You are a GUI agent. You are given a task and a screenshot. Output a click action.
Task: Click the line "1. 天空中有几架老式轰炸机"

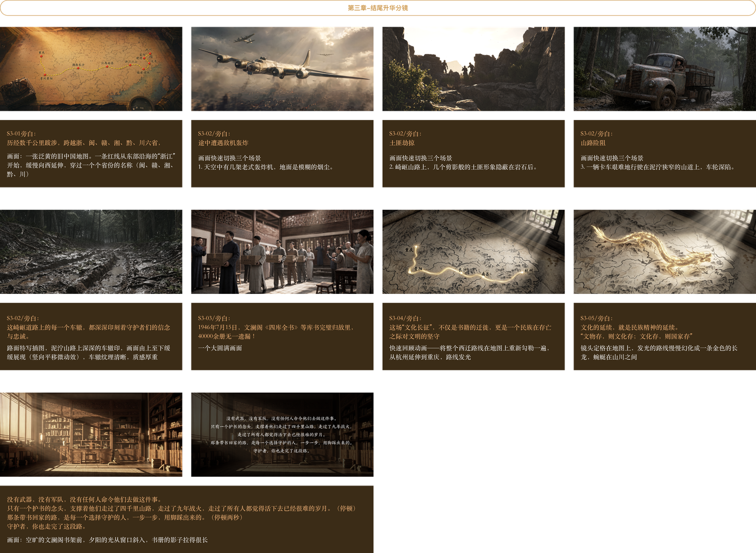266,167
